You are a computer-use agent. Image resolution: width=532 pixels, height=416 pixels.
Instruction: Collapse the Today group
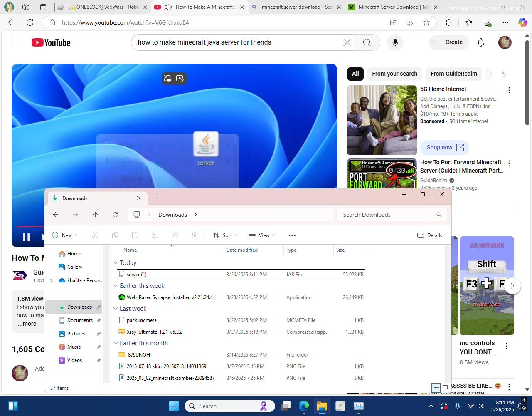point(116,263)
